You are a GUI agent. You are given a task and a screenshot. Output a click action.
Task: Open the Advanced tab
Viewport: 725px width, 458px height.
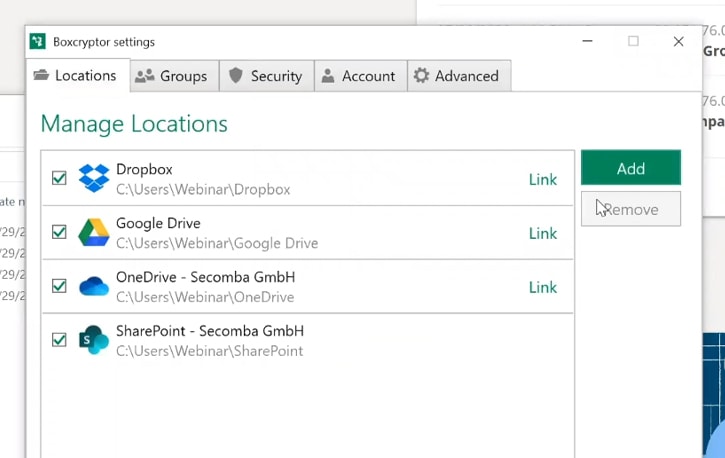[x=459, y=76]
